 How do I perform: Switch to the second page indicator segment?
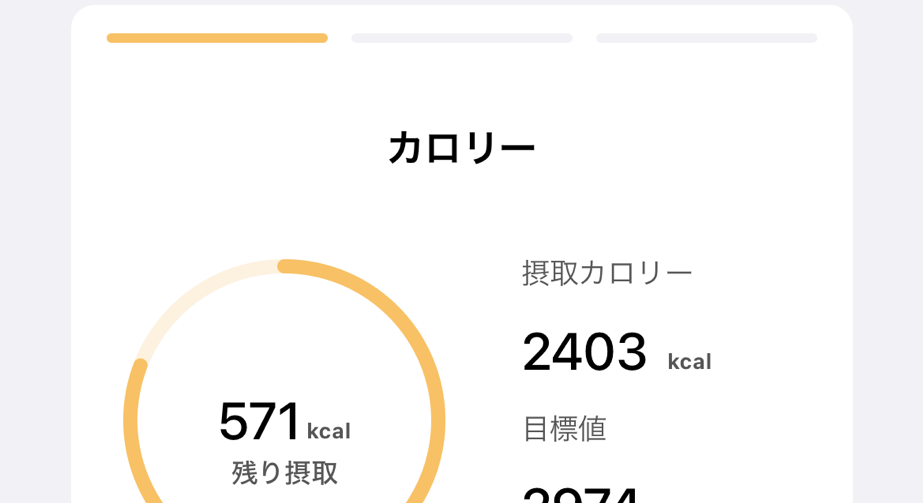[x=461, y=38]
